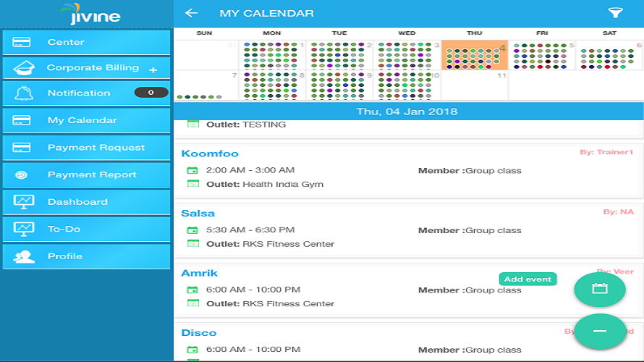
Task: Click the Notification bell icon
Action: coord(24,93)
